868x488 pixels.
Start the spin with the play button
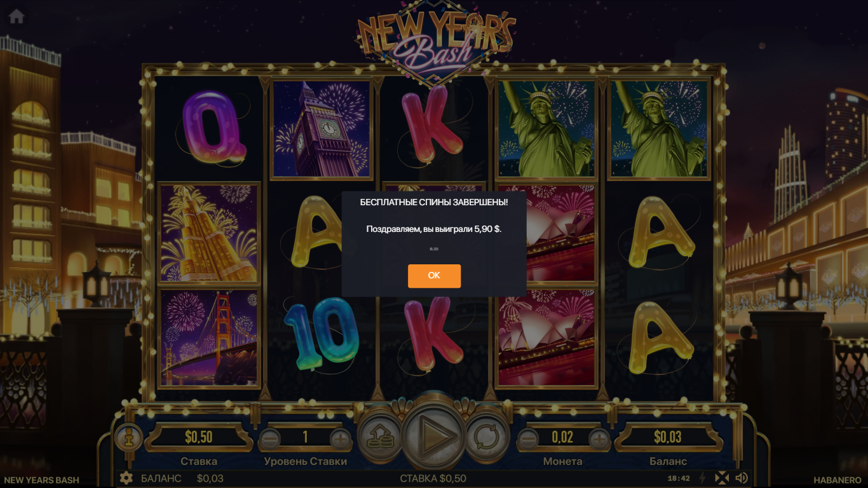click(434, 436)
